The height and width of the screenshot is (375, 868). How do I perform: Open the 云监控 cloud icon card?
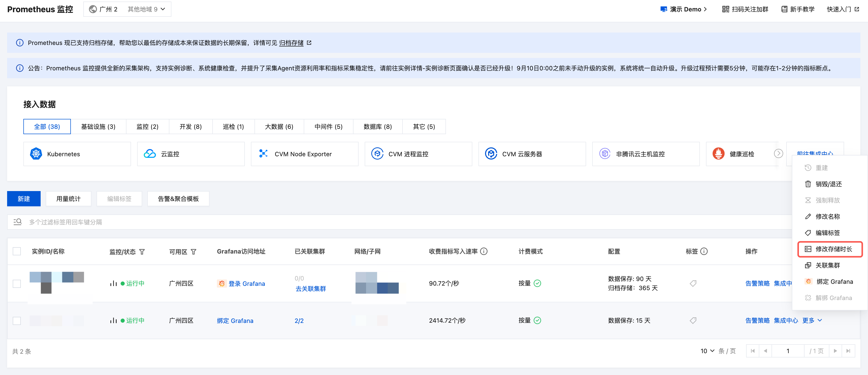150,154
